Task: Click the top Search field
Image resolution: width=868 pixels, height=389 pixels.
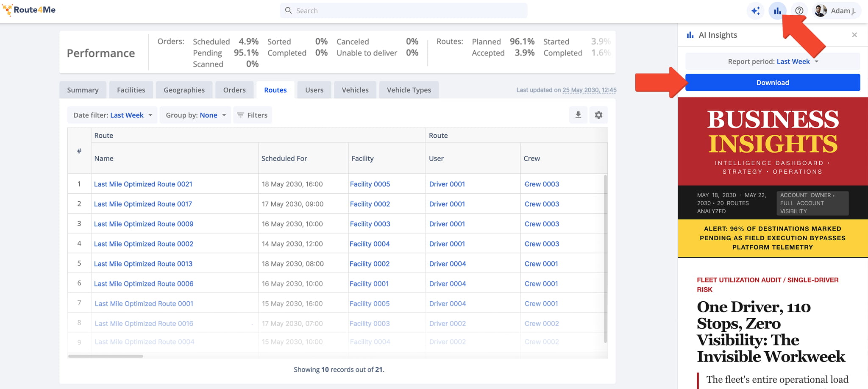Action: [x=403, y=11]
